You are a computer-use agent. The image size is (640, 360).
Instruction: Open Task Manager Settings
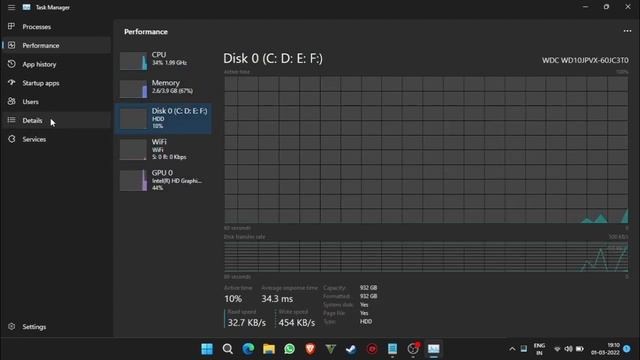(56, 327)
